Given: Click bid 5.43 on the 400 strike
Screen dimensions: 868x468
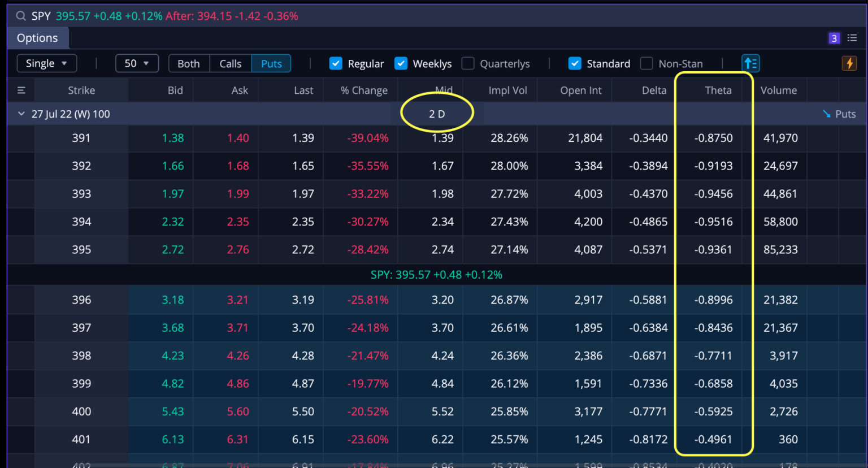Looking at the screenshot, I should [x=173, y=411].
